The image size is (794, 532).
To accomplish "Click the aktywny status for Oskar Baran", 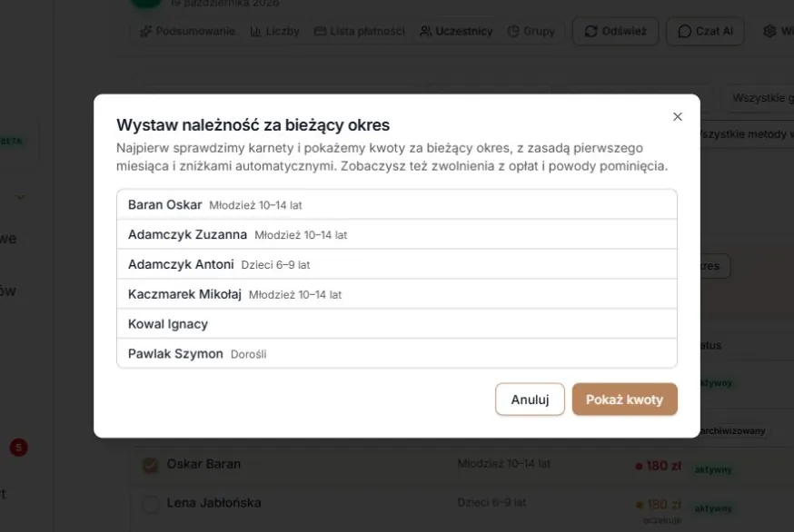I will 713,469.
